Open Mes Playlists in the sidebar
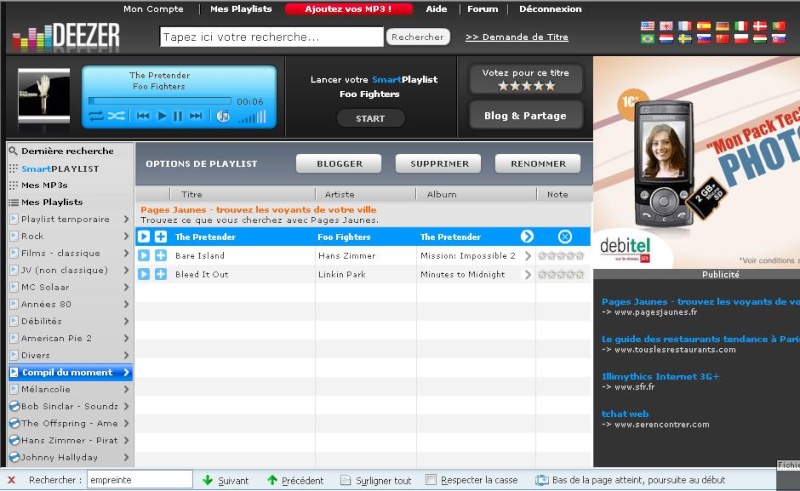Viewport: 800px width, 491px height. pos(52,202)
